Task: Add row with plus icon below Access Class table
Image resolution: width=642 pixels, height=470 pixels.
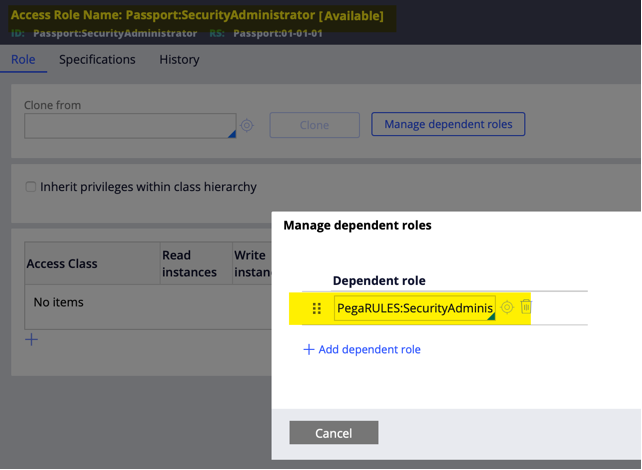Action: 32,339
